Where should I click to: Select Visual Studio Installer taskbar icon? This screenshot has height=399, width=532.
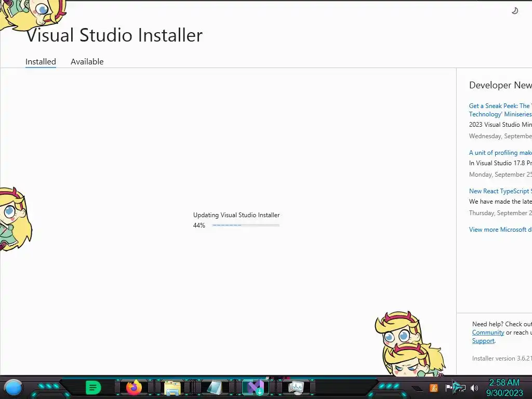256,388
